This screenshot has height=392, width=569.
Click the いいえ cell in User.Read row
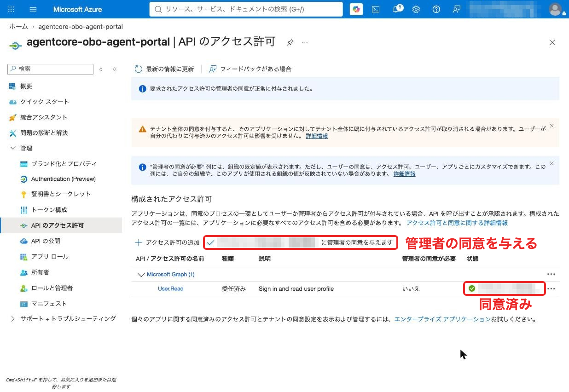[x=411, y=289]
